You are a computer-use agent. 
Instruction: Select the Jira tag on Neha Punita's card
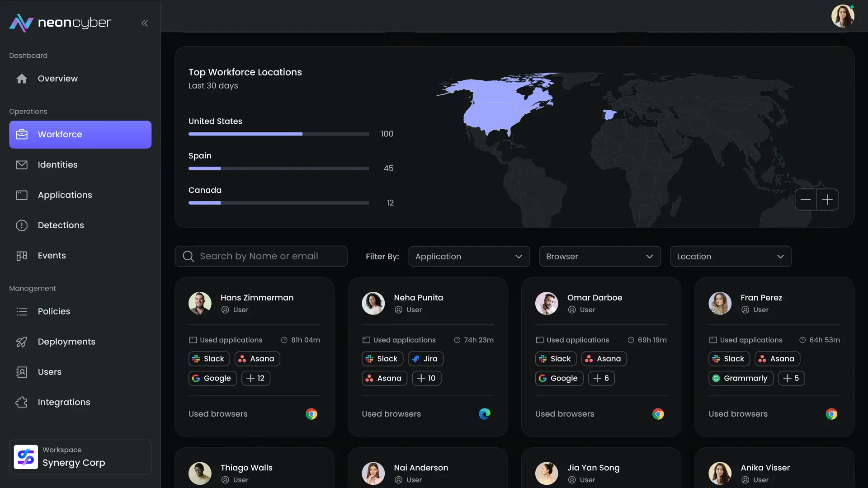point(425,358)
